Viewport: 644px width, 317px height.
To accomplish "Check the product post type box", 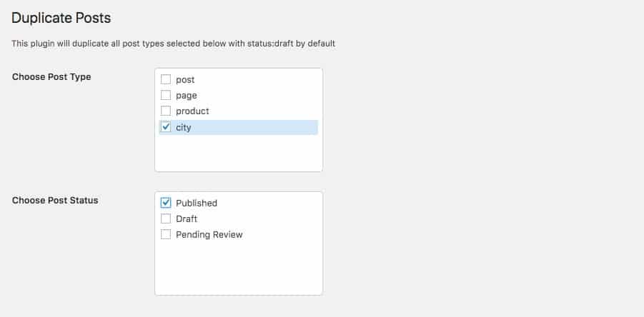I will click(166, 111).
